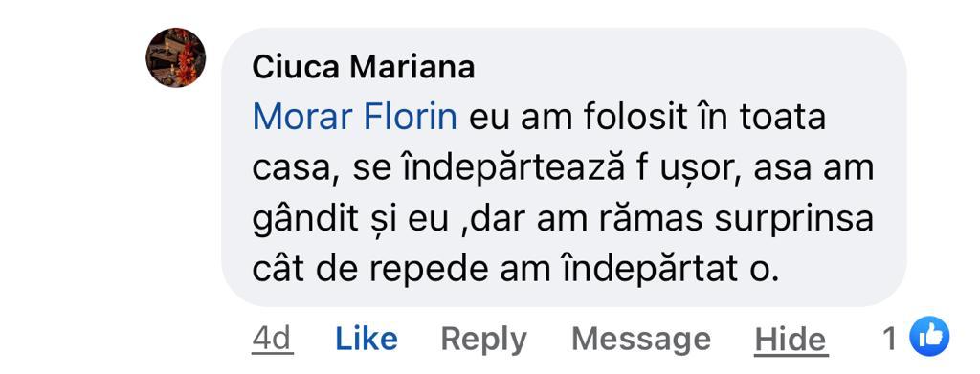Click the word 'surprinsa' in the comment

click(x=793, y=221)
